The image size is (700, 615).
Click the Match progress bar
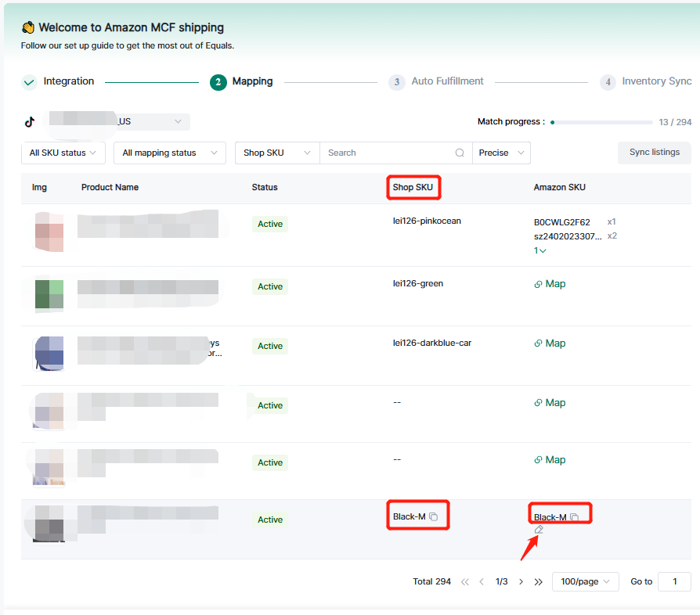point(601,122)
